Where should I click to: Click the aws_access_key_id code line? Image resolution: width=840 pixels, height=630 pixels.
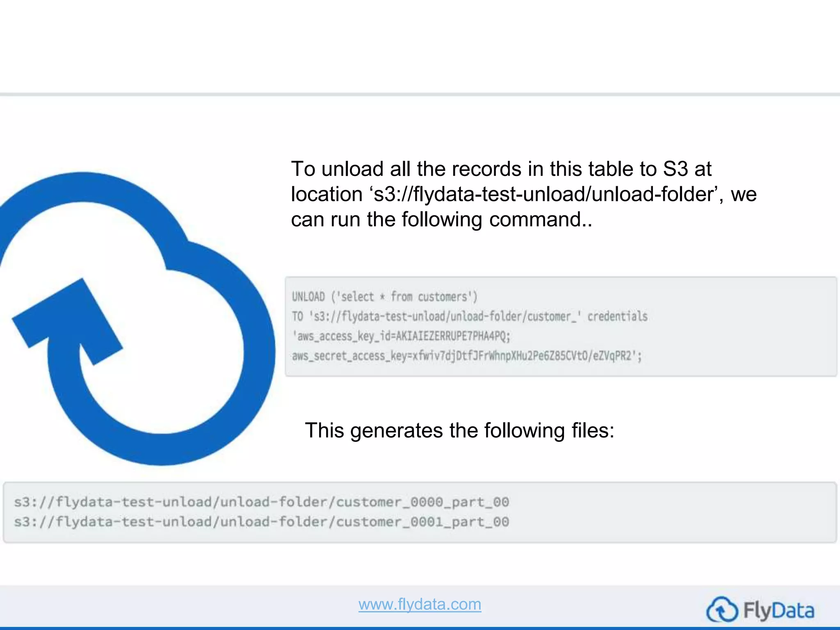click(401, 336)
